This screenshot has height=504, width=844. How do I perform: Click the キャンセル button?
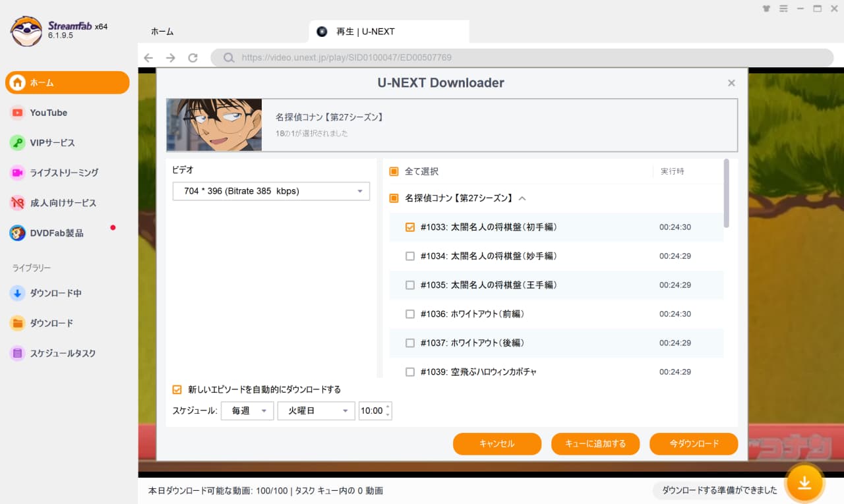click(x=497, y=443)
